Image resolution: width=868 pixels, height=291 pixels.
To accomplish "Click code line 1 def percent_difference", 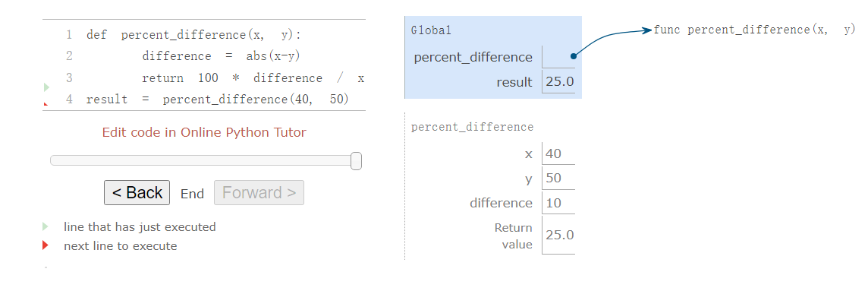I will pyautogui.click(x=193, y=35).
